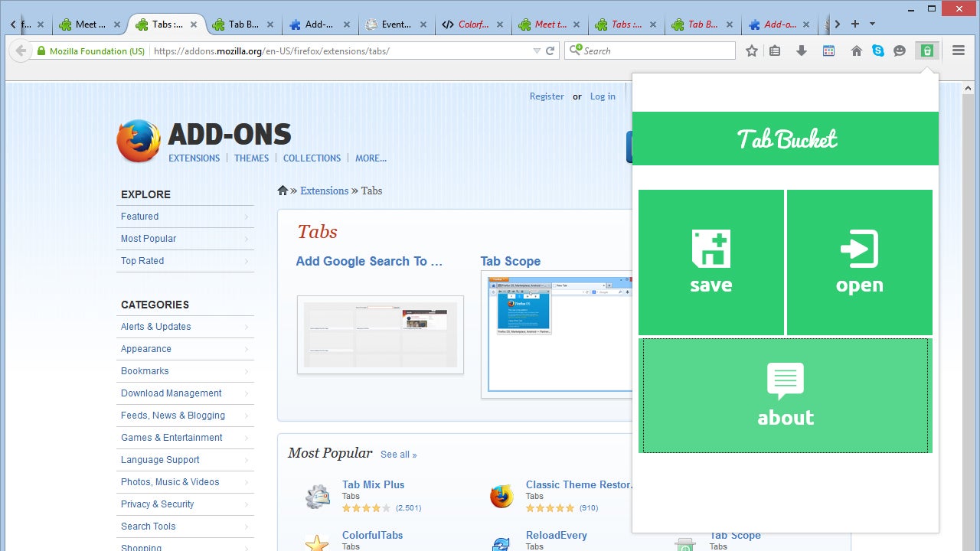Click the Log in link

pyautogui.click(x=603, y=96)
